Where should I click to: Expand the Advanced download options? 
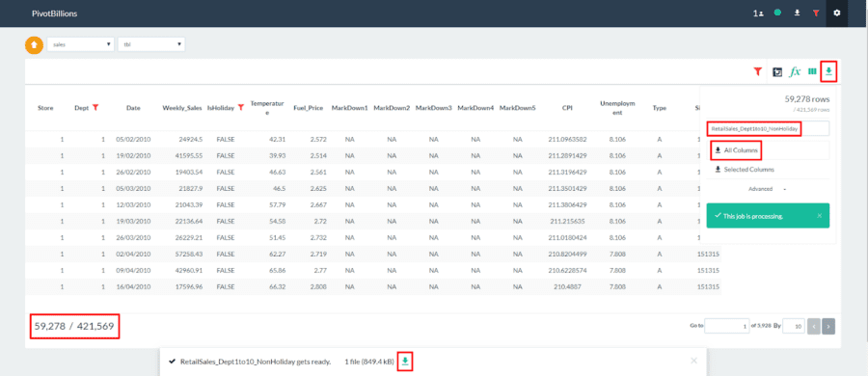(767, 189)
